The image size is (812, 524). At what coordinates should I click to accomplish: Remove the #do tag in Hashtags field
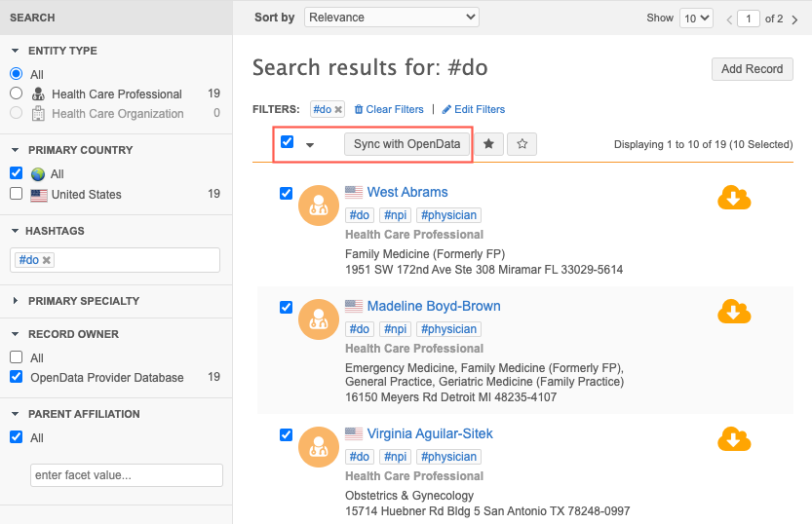[47, 260]
